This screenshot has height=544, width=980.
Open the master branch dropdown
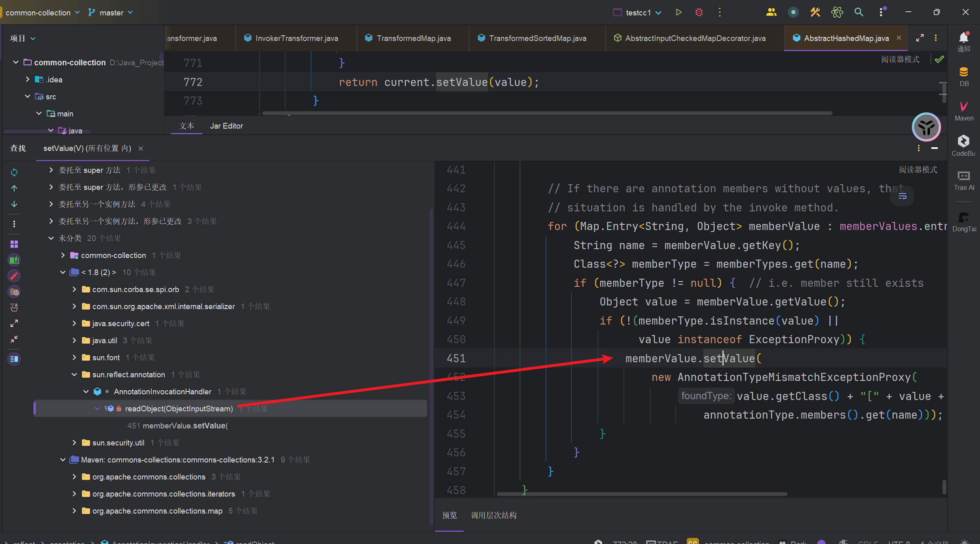click(111, 13)
